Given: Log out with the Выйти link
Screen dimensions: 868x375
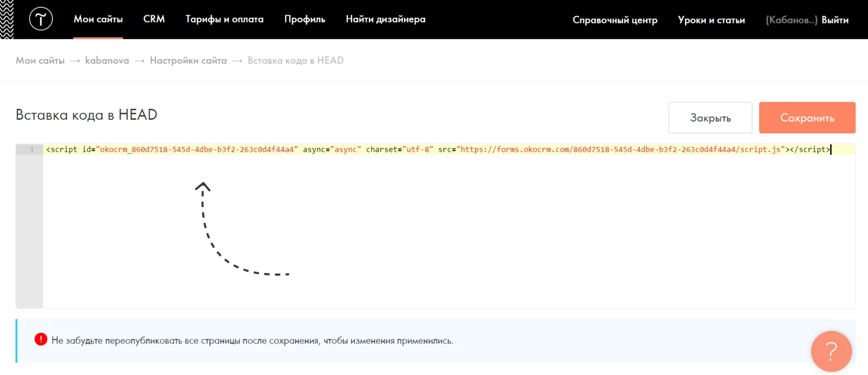Looking at the screenshot, I should (835, 20).
